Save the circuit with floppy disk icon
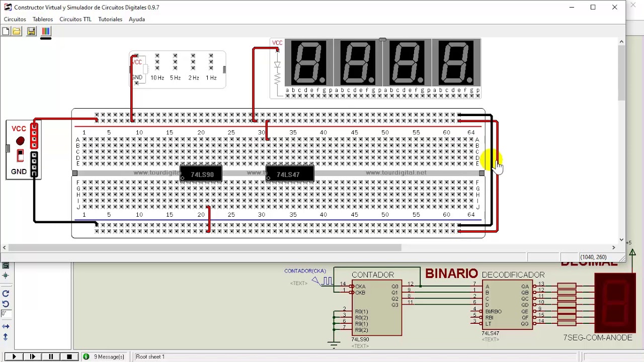The image size is (644, 362). [31, 31]
